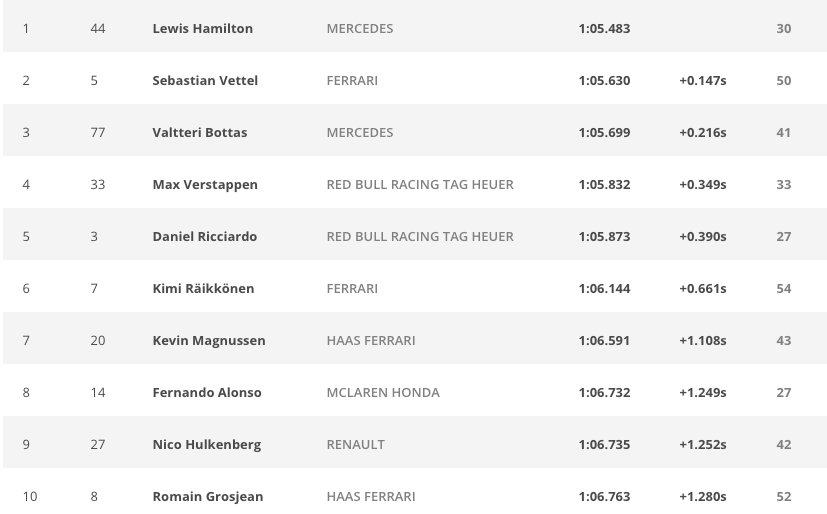Select lap time 1:05.483
The width and height of the screenshot is (827, 514).
click(604, 28)
